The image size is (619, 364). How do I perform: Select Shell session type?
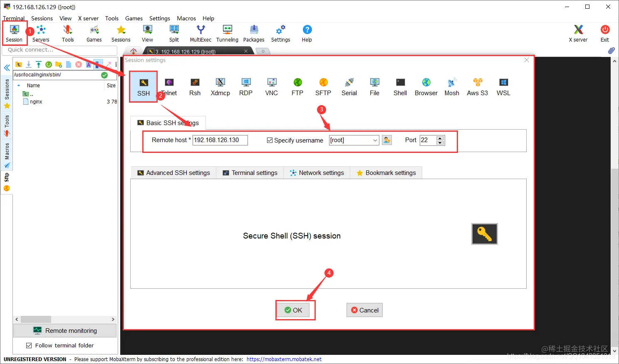click(x=400, y=87)
